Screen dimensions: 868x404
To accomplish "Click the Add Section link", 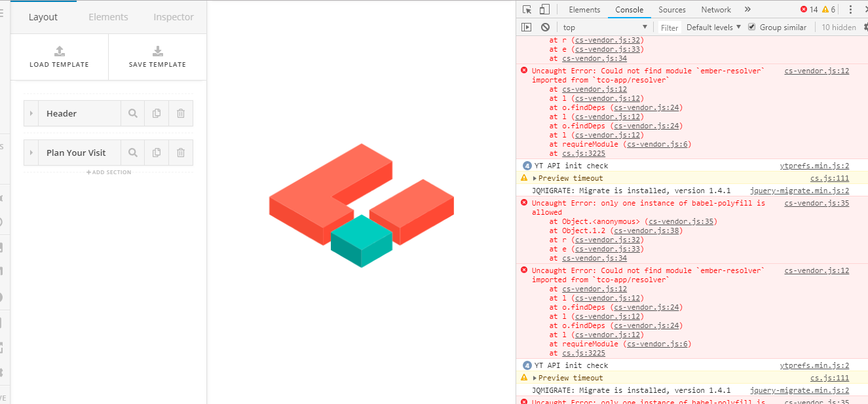I will [109, 172].
